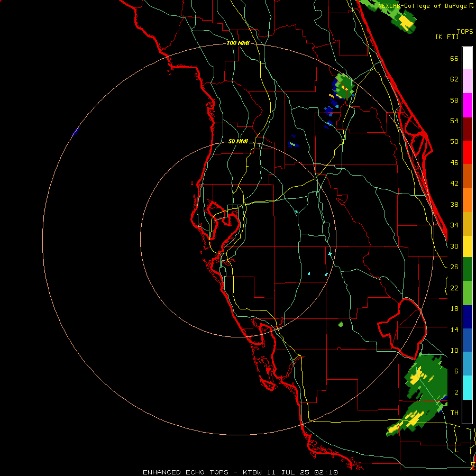Click the '66' legend value
Viewport: 476px width, 476px height.
454,58
